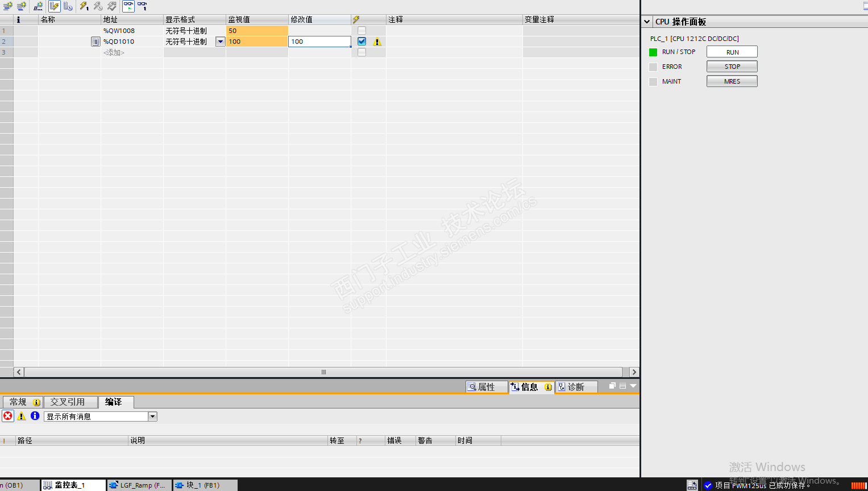Click the modify value field containing 100
The width and height of the screenshot is (868, 491).
319,42
